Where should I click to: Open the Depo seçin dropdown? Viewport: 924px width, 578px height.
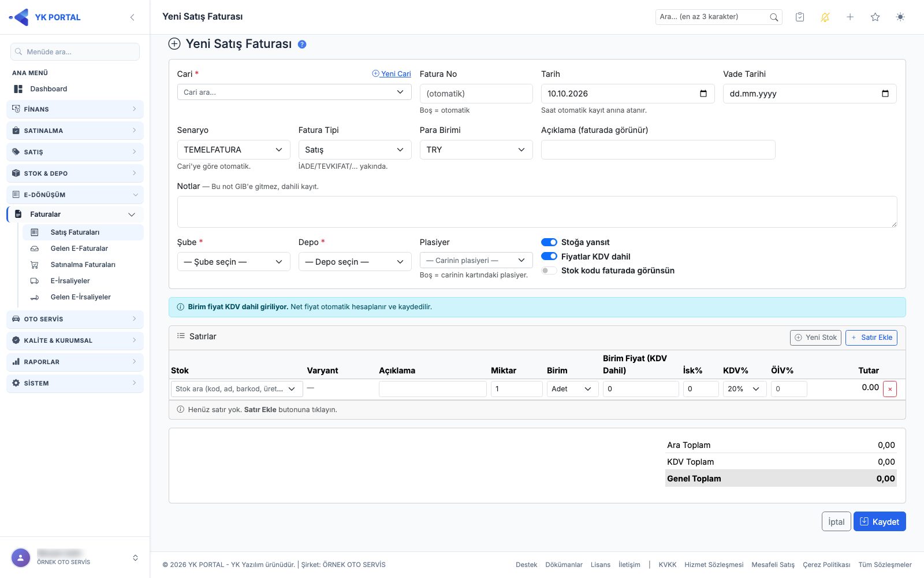pyautogui.click(x=355, y=262)
